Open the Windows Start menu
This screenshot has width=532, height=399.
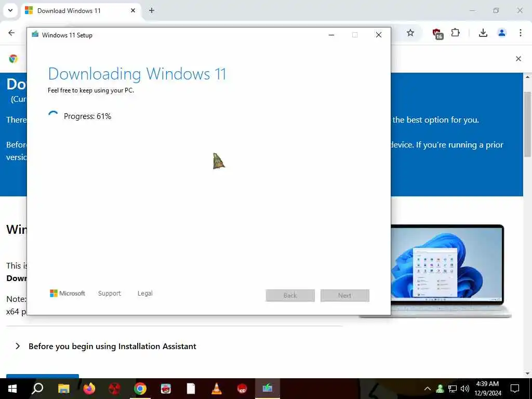coord(12,389)
